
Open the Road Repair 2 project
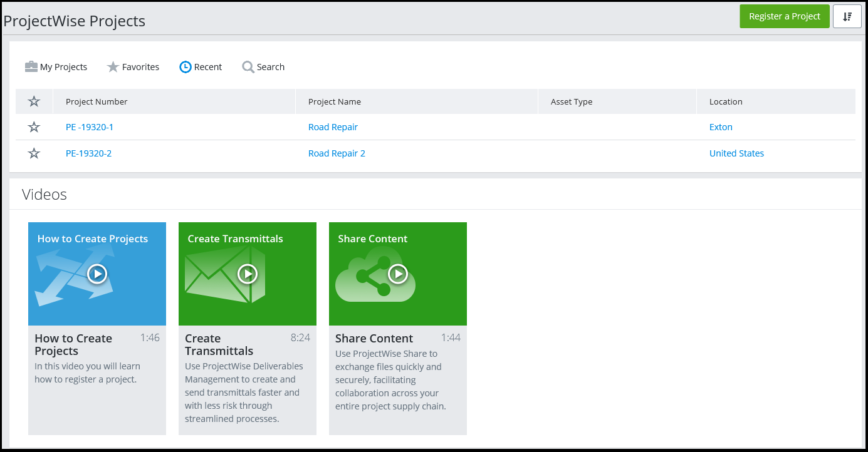pos(337,153)
